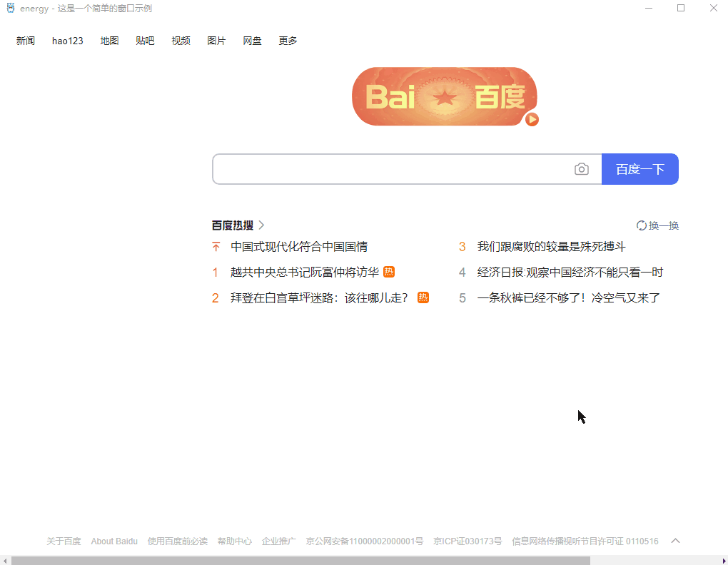Screen dimensions: 728x565
Task: Open the 地图 navigation item
Action: click(x=109, y=41)
